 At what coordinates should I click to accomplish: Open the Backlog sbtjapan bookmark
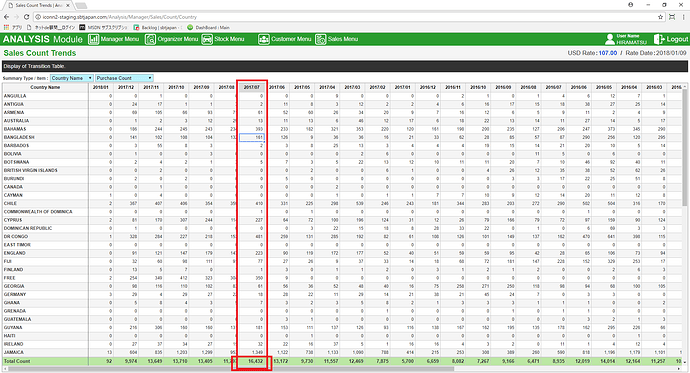(158, 27)
